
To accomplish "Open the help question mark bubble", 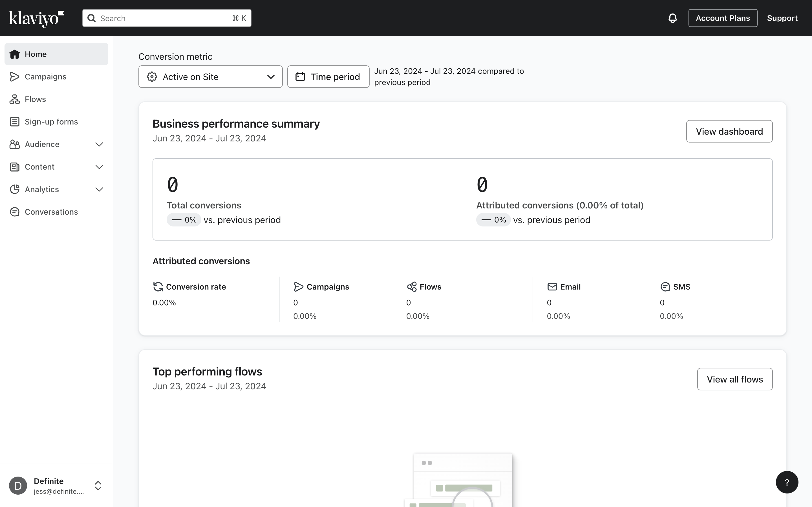I will (x=787, y=482).
